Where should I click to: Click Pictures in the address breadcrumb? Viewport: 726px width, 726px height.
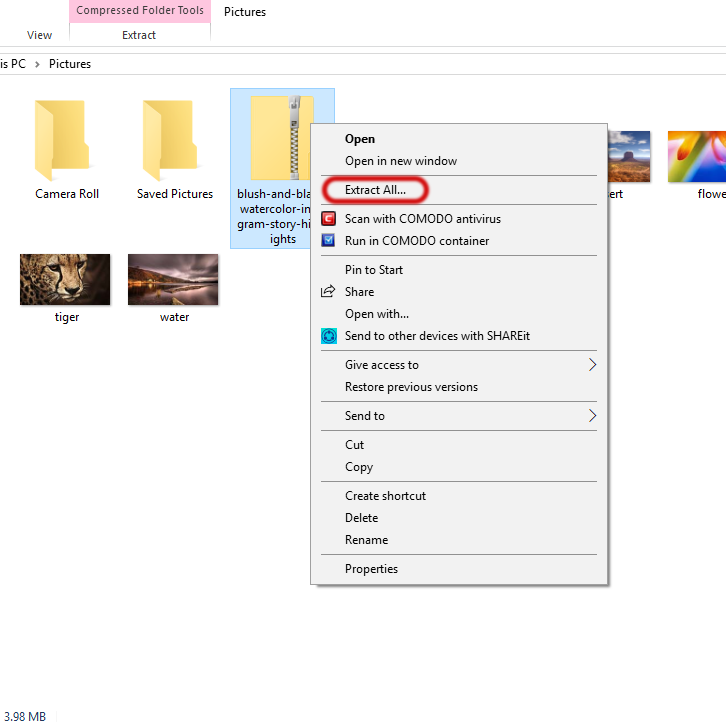70,64
